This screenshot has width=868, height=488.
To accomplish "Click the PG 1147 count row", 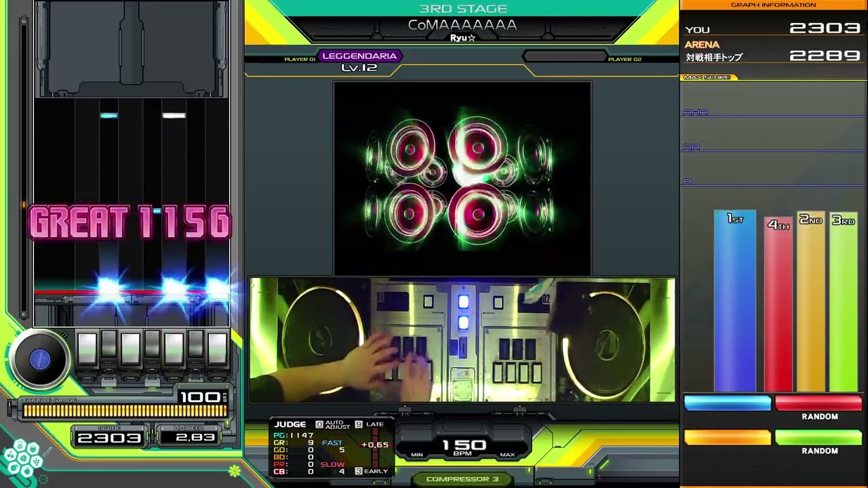I will [x=294, y=436].
